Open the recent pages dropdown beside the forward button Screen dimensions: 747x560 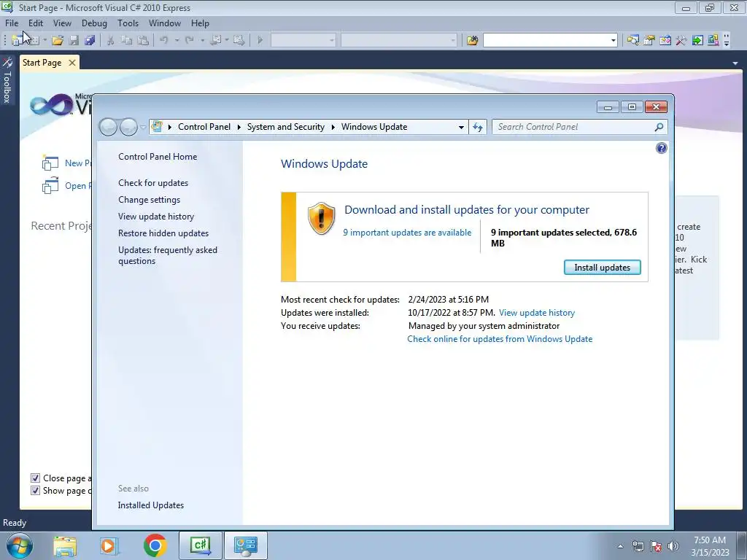[142, 127]
